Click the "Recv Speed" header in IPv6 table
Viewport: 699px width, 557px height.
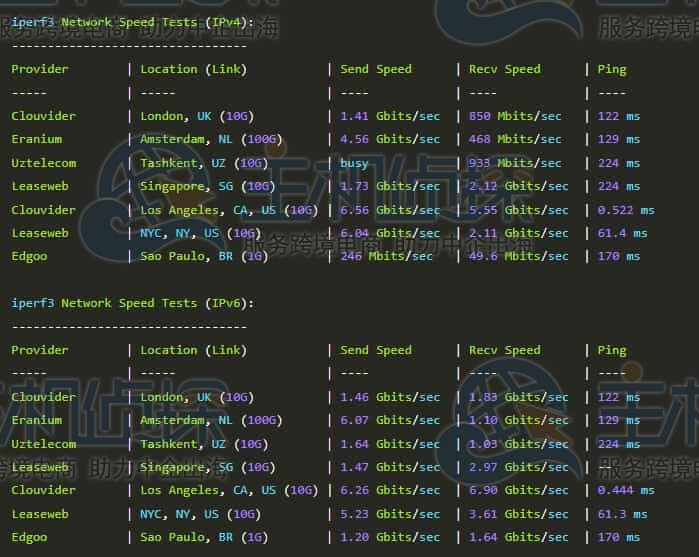click(505, 351)
